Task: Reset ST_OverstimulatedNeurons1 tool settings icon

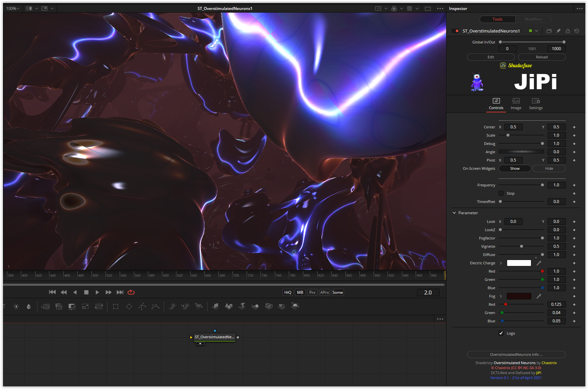Action: point(577,31)
